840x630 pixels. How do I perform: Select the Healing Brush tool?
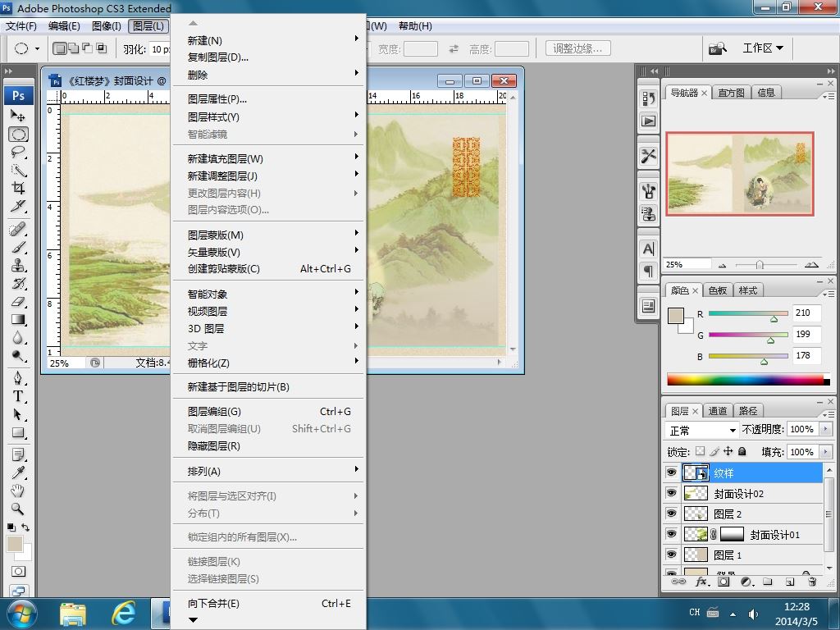coord(18,230)
